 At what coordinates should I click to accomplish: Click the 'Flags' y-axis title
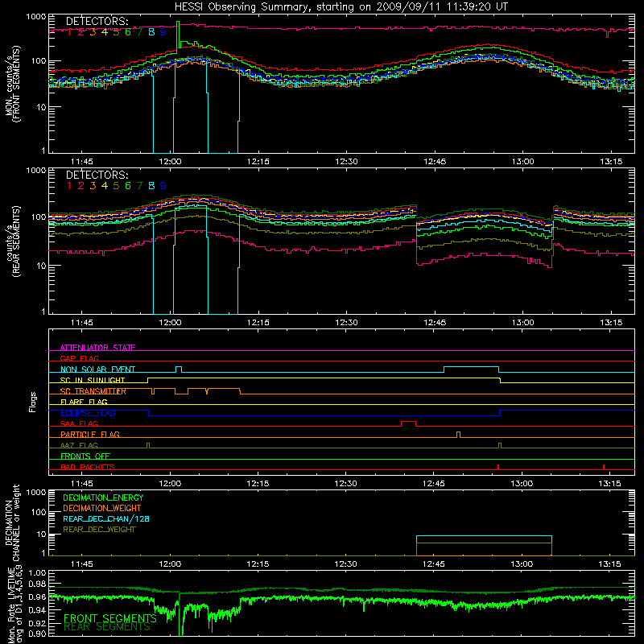(33, 402)
